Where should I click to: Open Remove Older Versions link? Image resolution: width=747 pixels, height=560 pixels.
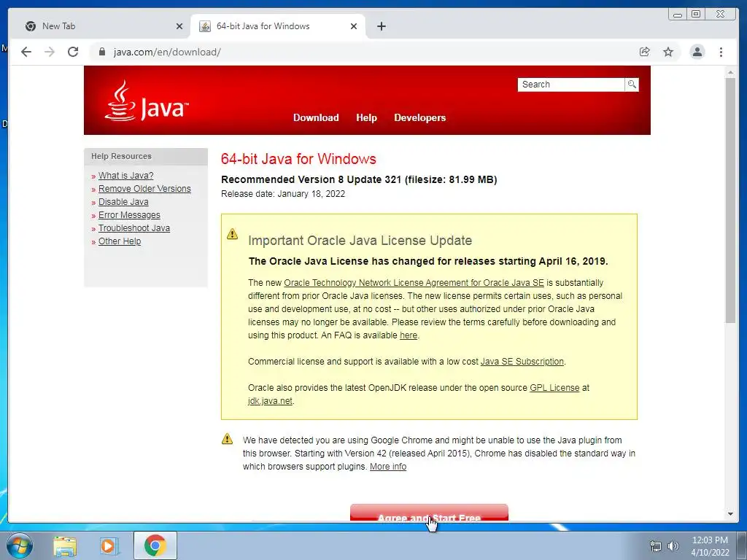(144, 189)
